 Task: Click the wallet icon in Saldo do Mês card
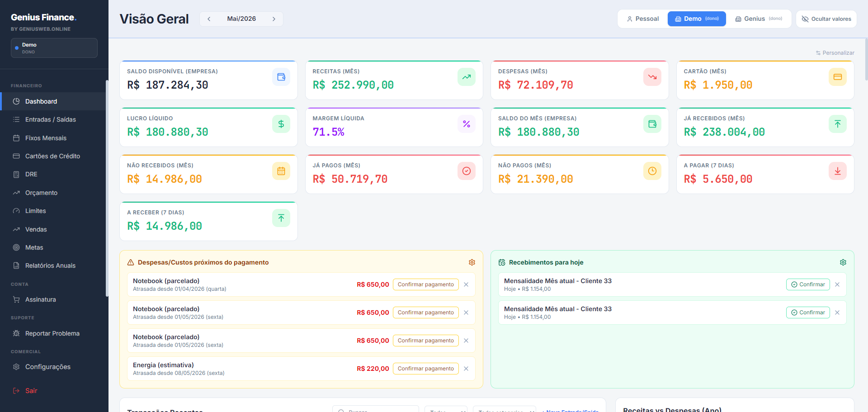point(652,124)
